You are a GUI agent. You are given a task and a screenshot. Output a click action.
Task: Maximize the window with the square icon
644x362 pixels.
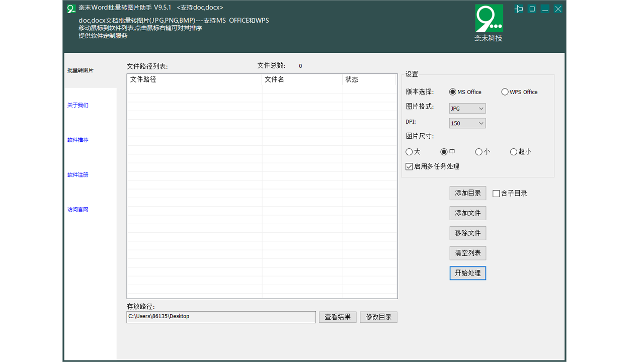[532, 9]
